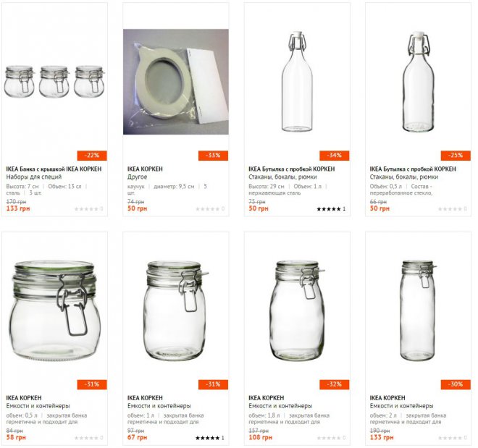
Task: Open the 1 л bottle with stopper image
Action: point(296,81)
